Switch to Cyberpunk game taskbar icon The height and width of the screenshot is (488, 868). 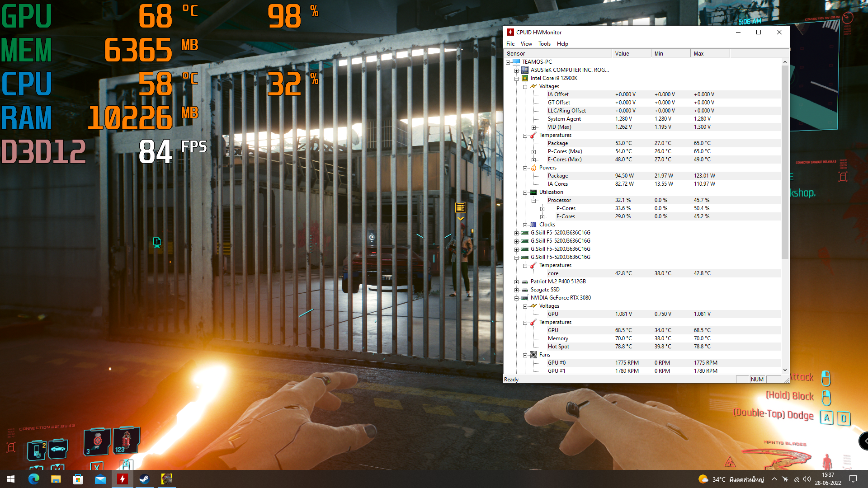[166, 479]
